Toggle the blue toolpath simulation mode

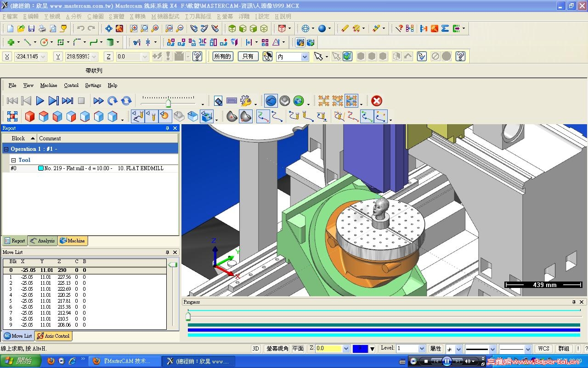pyautogui.click(x=271, y=101)
